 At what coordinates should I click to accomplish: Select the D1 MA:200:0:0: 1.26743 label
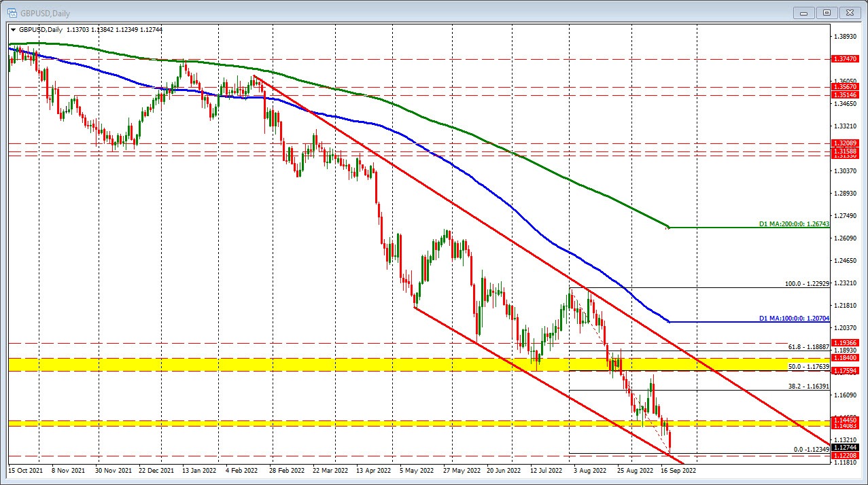794,224
